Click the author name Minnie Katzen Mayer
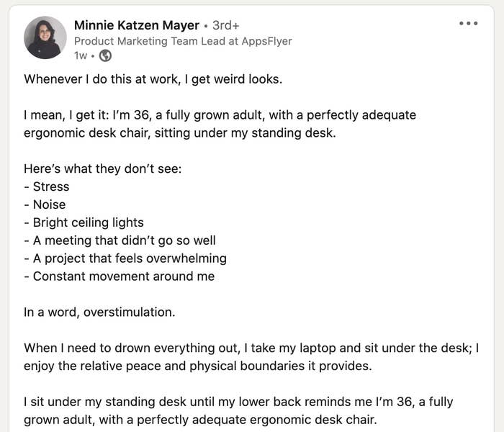 tap(137, 25)
